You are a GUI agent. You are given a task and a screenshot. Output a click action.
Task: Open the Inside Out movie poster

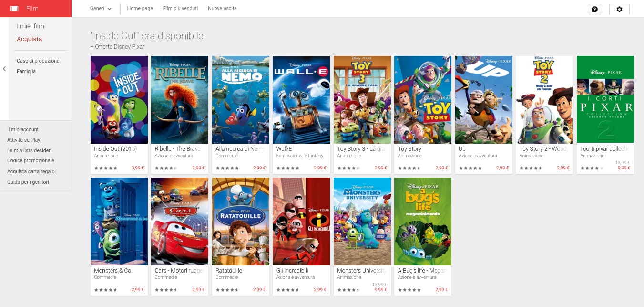coord(119,100)
